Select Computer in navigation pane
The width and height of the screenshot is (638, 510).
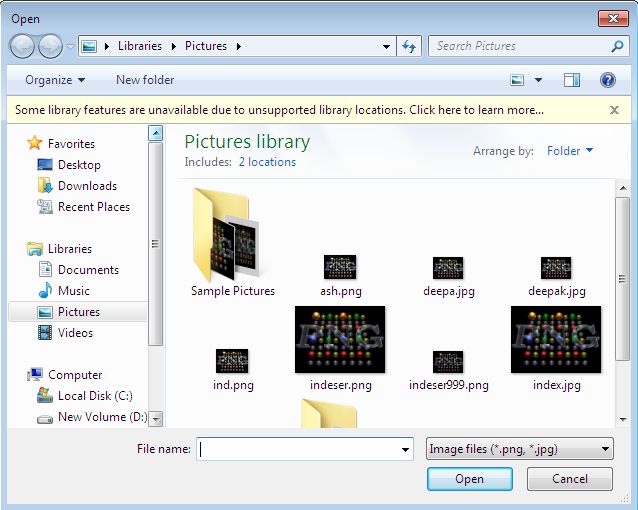click(64, 374)
